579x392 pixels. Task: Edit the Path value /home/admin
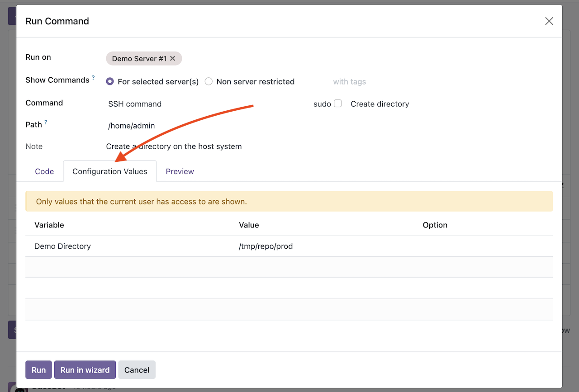131,125
